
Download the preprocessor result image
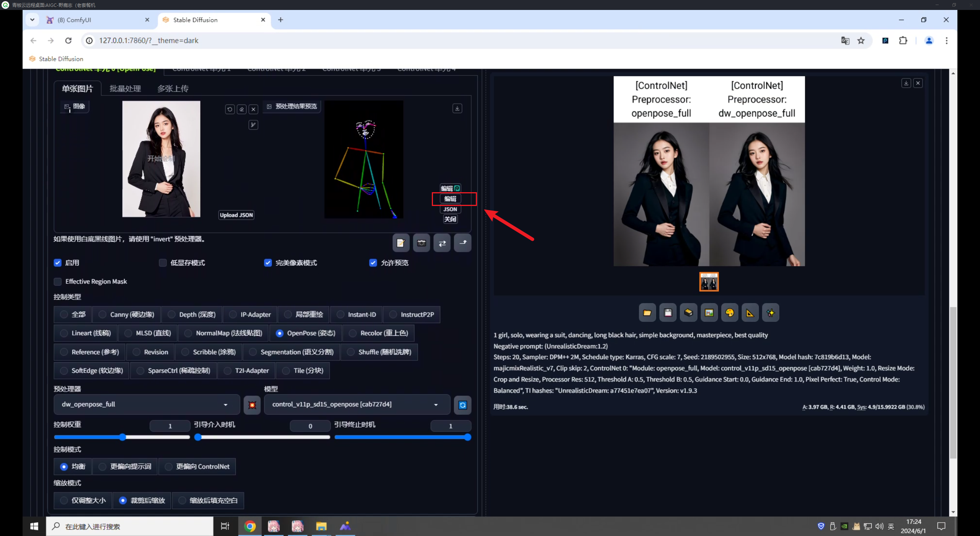457,108
